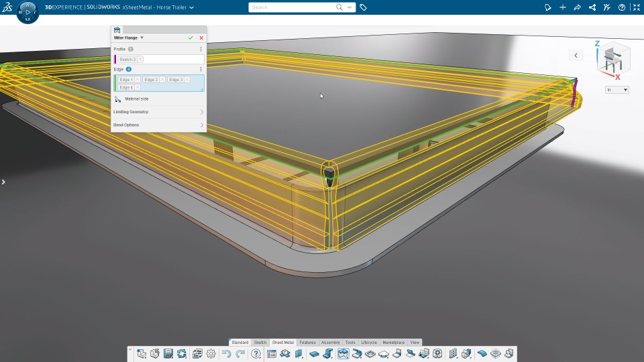Open the xSheetMetal - Horse Trailer title dropdown
This screenshot has width=644, height=362.
tap(191, 7)
